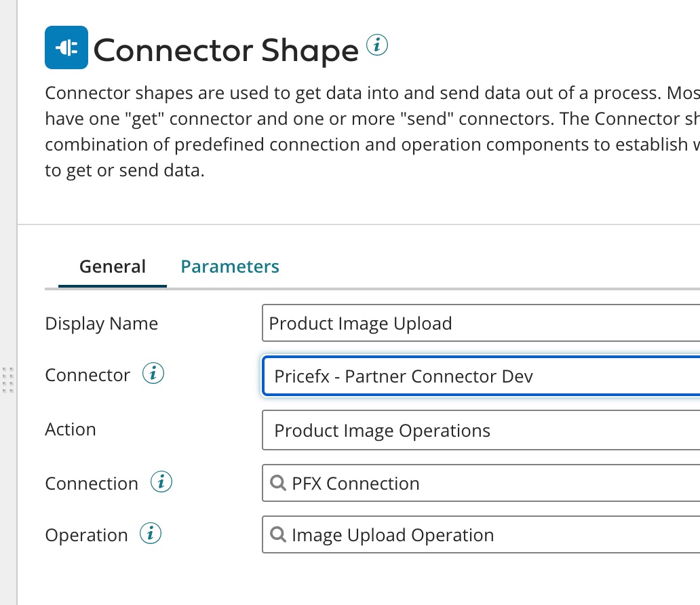700x605 pixels.
Task: Click the Connector field label
Action: click(x=87, y=374)
